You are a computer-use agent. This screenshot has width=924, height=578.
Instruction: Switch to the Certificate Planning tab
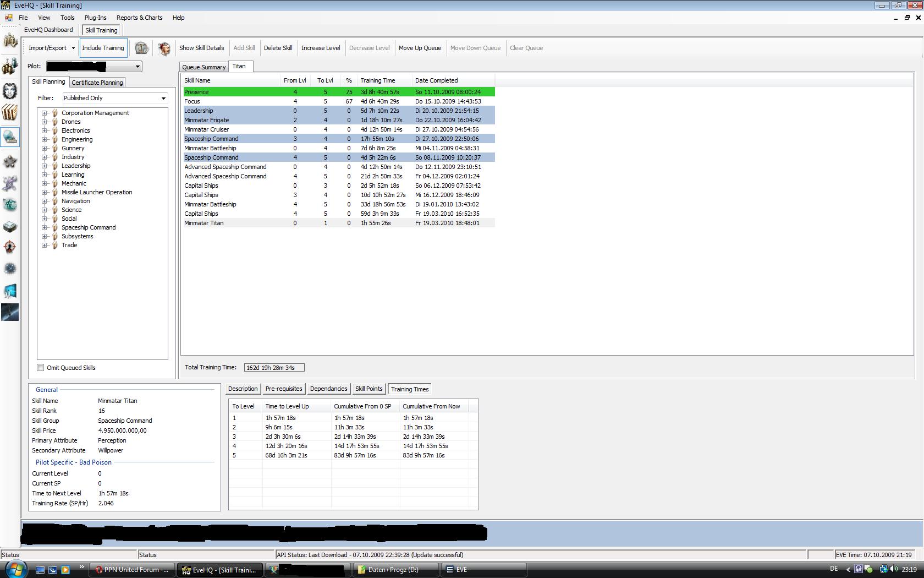pos(97,83)
